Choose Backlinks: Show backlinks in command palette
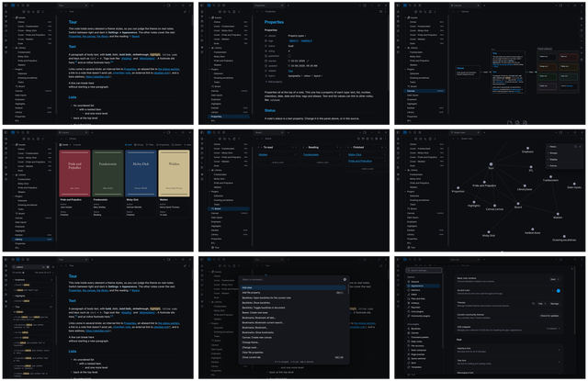588x381 pixels. 292,303
